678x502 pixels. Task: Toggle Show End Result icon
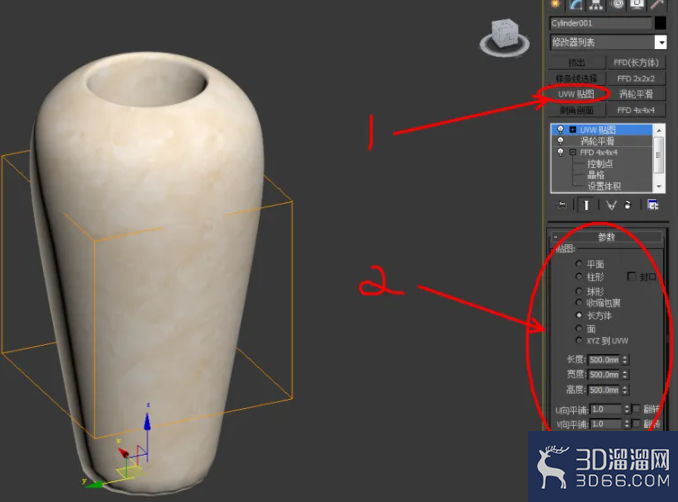(x=586, y=205)
